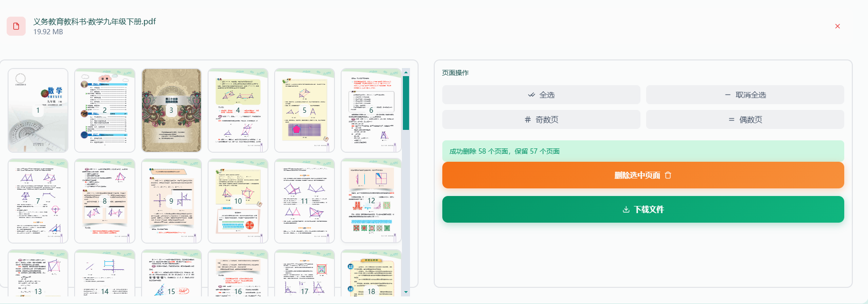This screenshot has height=304, width=868.
Task: Click the orange 删除选中页面 button
Action: 643,175
